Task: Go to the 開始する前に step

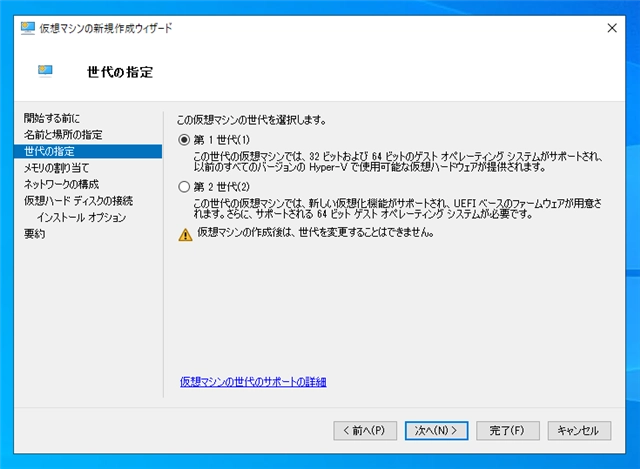Action: [52, 118]
